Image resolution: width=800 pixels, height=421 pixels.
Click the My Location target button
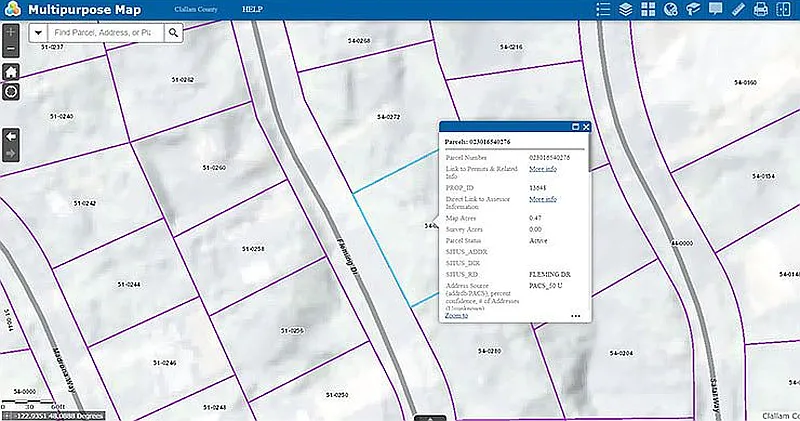coord(11,91)
